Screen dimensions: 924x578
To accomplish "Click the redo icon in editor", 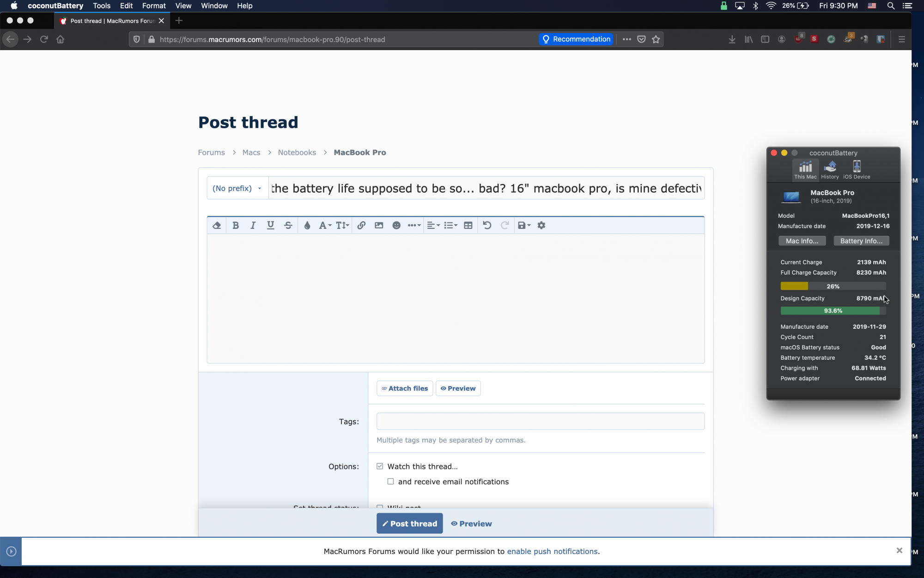I will tap(505, 225).
